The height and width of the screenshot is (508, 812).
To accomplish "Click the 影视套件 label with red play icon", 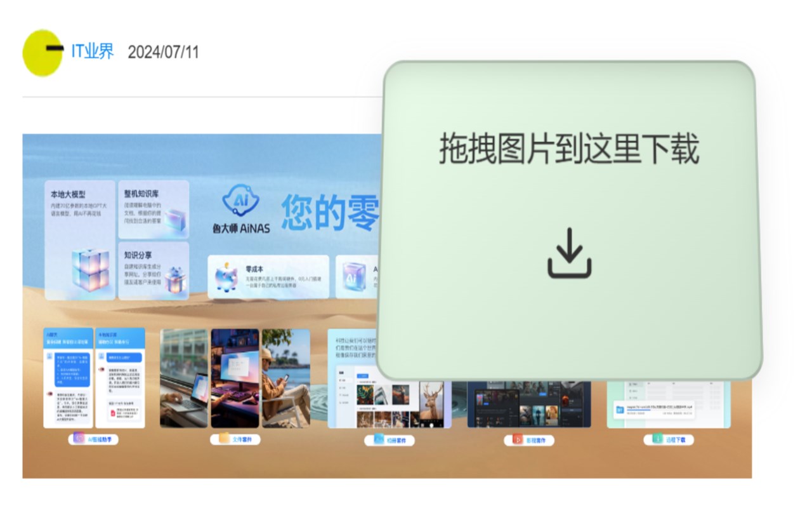I will pos(529,439).
